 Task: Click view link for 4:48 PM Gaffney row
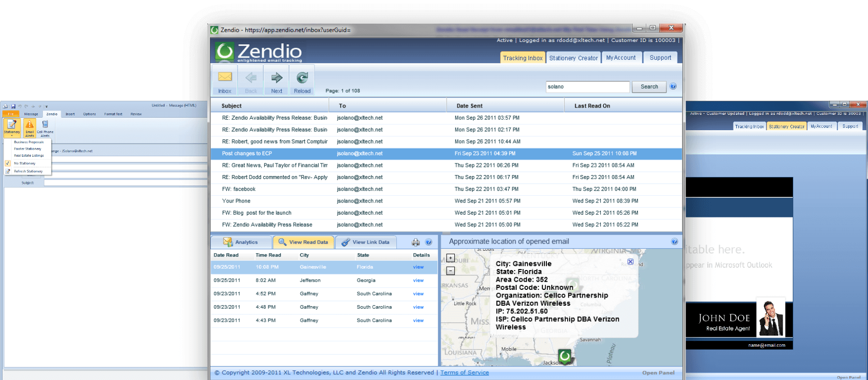tap(418, 307)
